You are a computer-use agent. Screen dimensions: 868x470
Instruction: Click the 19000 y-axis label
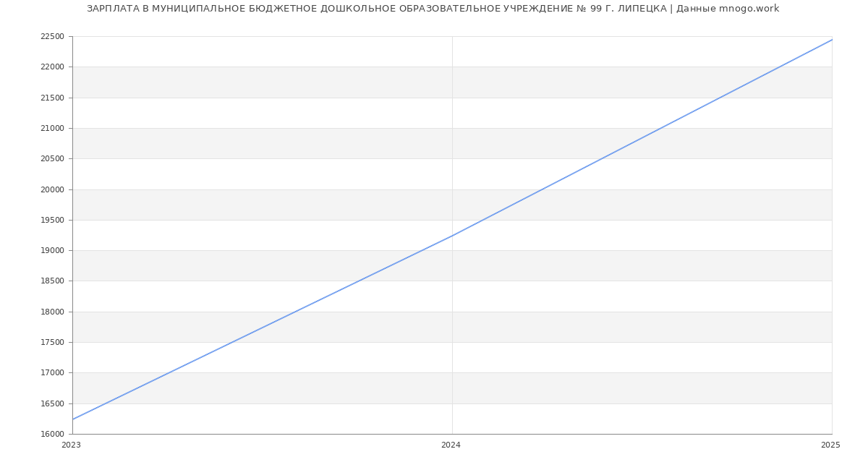pos(53,251)
